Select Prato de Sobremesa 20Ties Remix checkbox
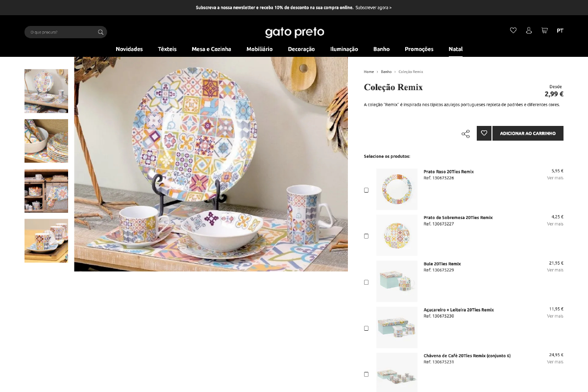This screenshot has width=588, height=392. (x=366, y=236)
